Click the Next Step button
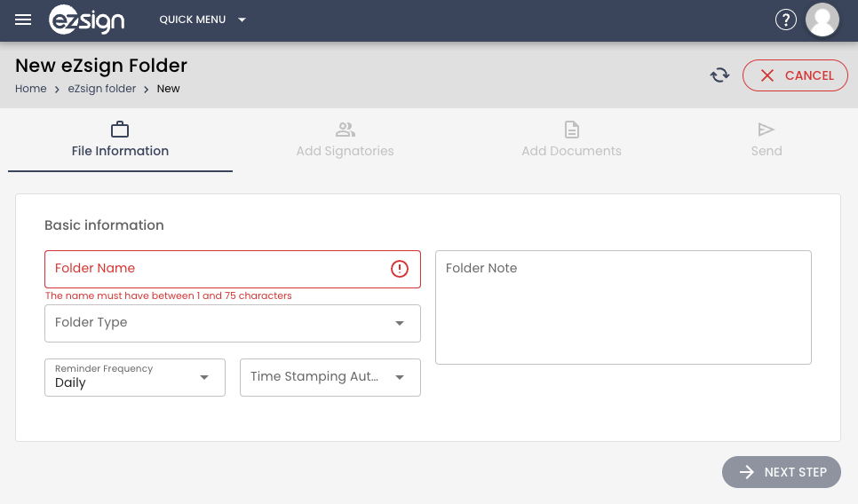The height and width of the screenshot is (504, 858). 782,472
